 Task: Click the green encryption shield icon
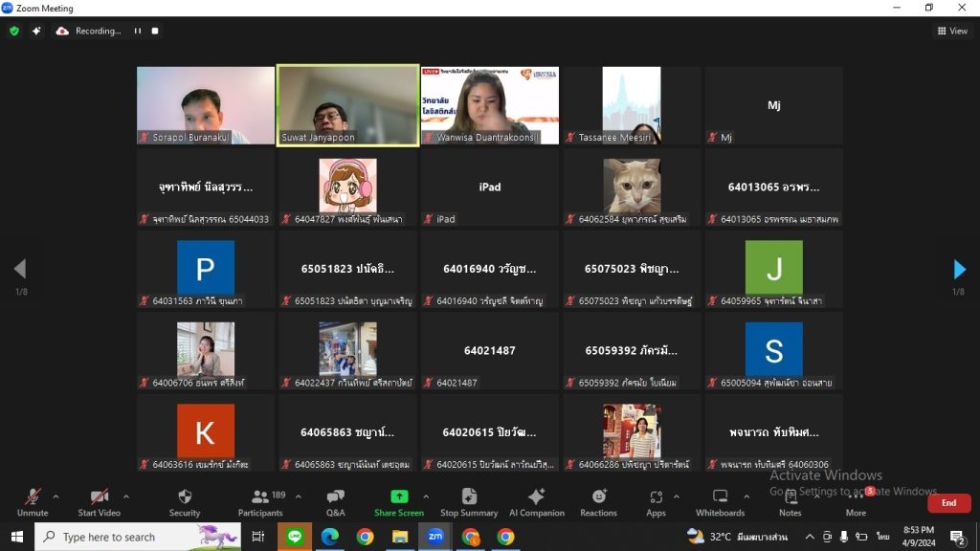pyautogui.click(x=14, y=31)
